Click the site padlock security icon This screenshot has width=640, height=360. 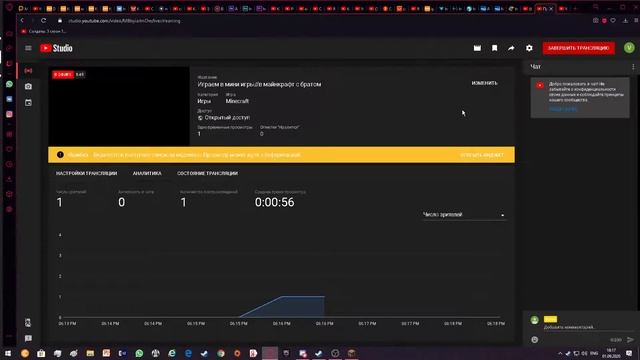coord(60,20)
